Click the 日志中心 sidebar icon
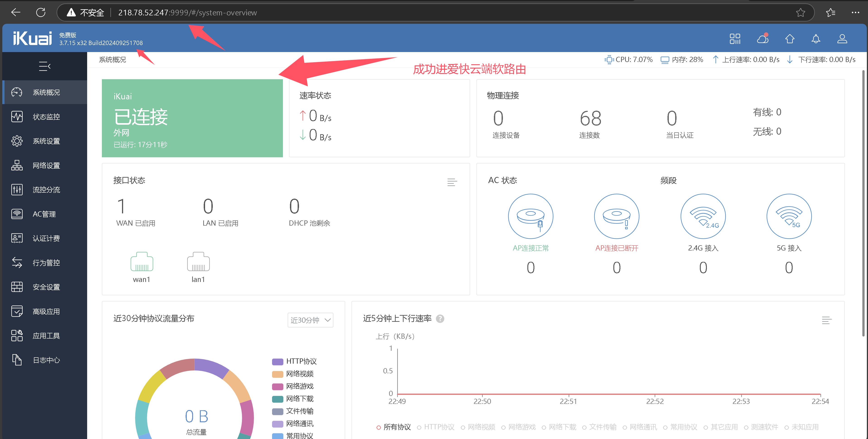 [17, 360]
